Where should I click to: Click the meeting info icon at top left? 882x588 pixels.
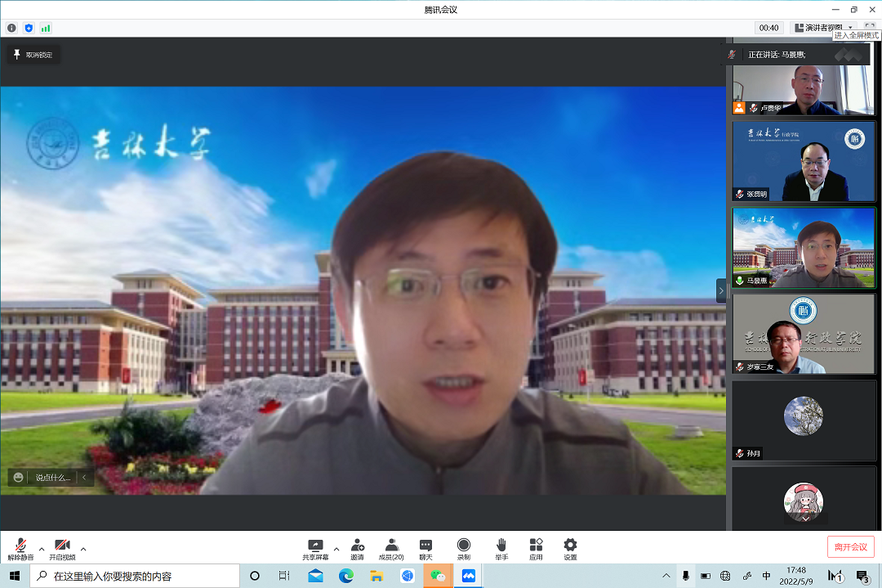coord(11,28)
